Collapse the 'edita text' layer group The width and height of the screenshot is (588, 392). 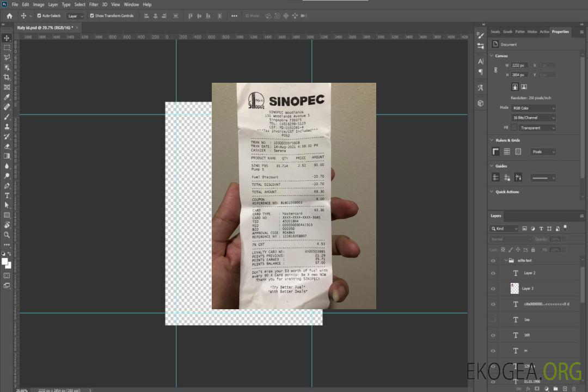pos(506,260)
